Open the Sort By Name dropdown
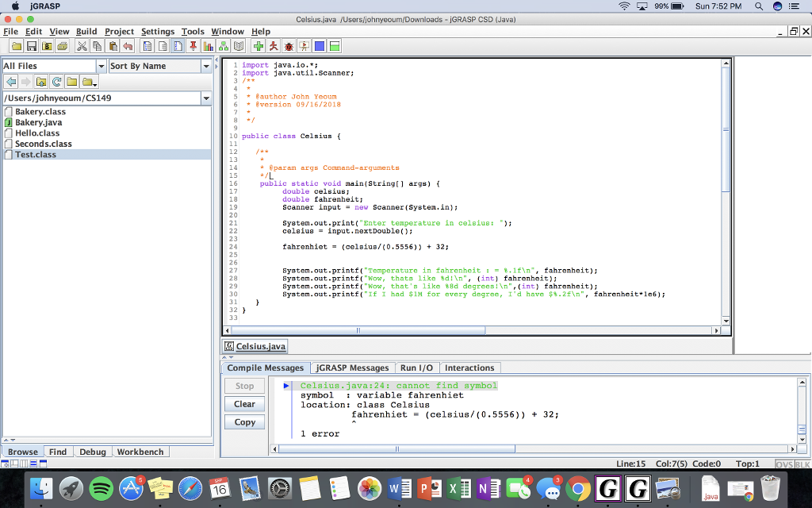 (x=205, y=65)
